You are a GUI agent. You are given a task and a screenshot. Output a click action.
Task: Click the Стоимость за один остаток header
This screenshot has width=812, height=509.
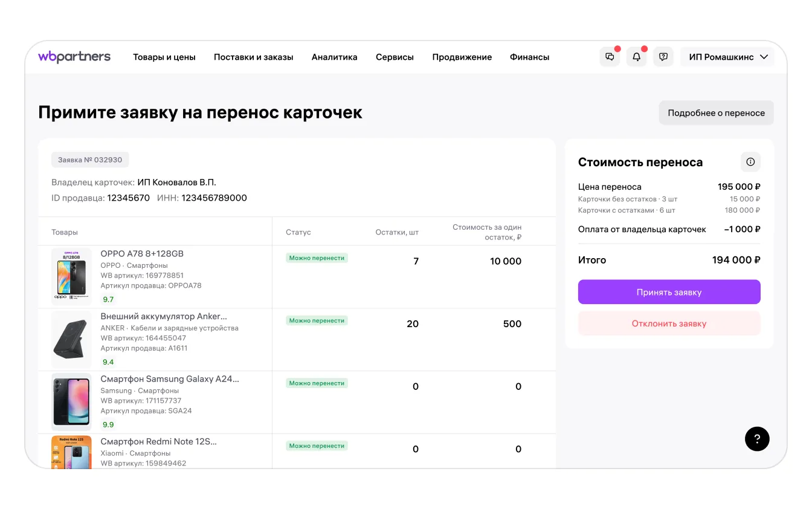[x=487, y=232]
